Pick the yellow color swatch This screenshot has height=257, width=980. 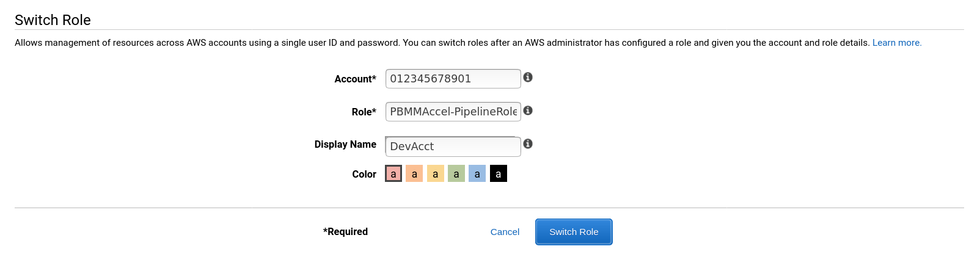click(x=435, y=174)
